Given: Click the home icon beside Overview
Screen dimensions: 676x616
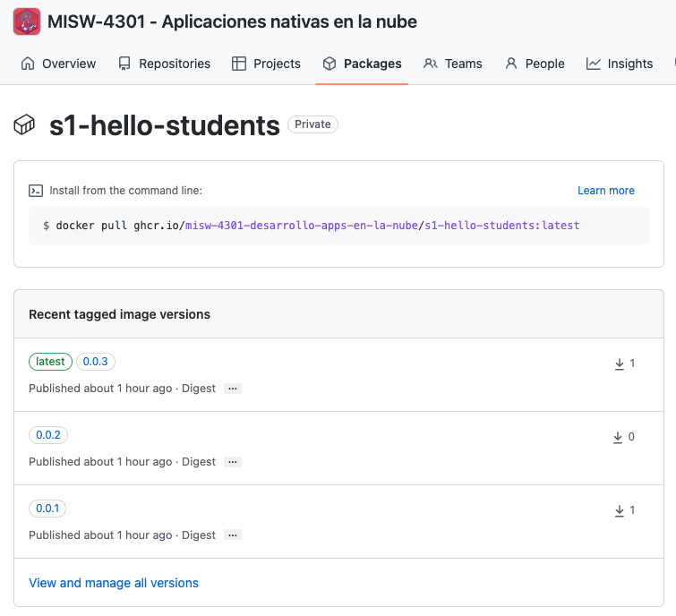Looking at the screenshot, I should 28,64.
